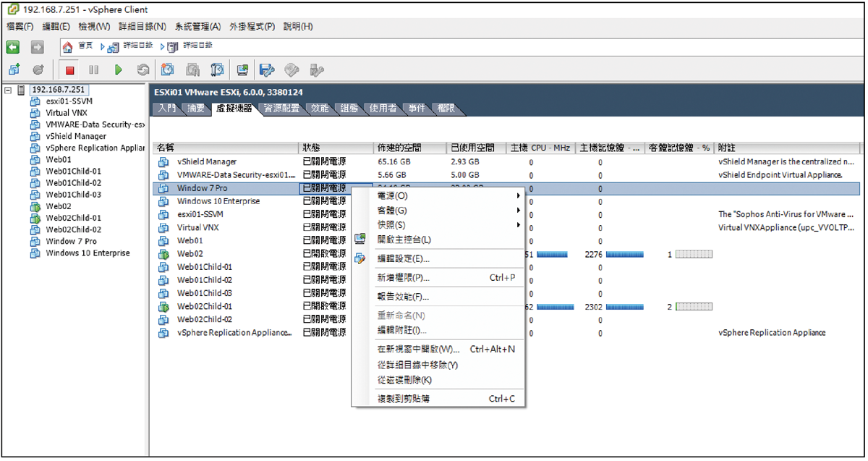Click the Suspend pause toolbar icon

point(94,70)
